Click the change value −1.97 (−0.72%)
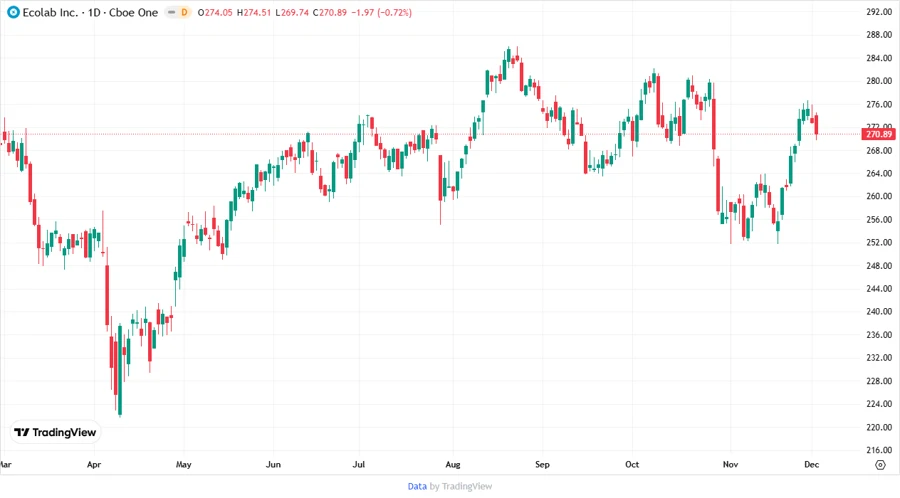 click(x=382, y=13)
